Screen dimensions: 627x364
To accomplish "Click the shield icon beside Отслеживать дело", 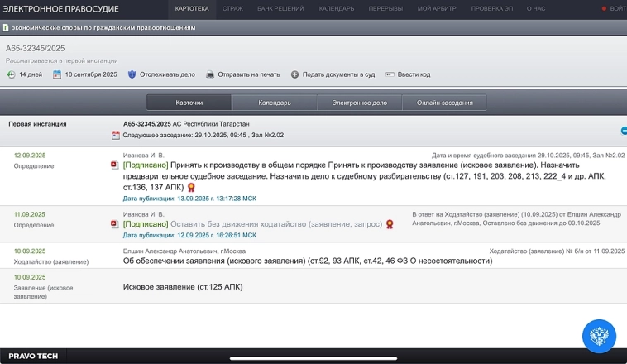I will tap(132, 74).
